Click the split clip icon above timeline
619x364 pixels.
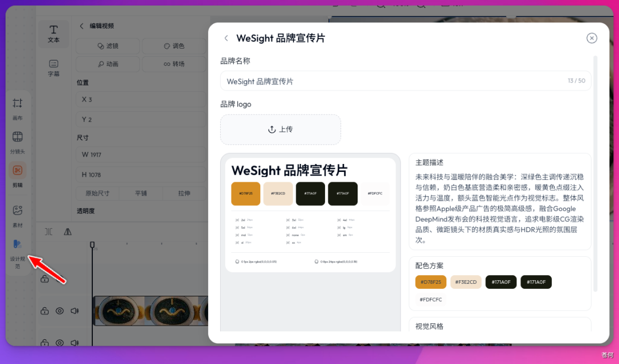[49, 232]
